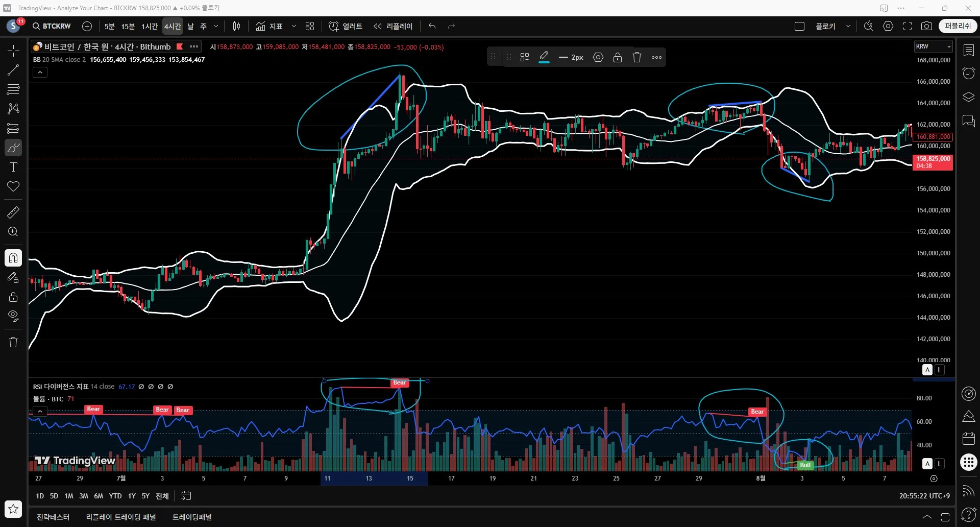980x527 pixels.
Task: Activate the ruler measure tool
Action: point(13,212)
